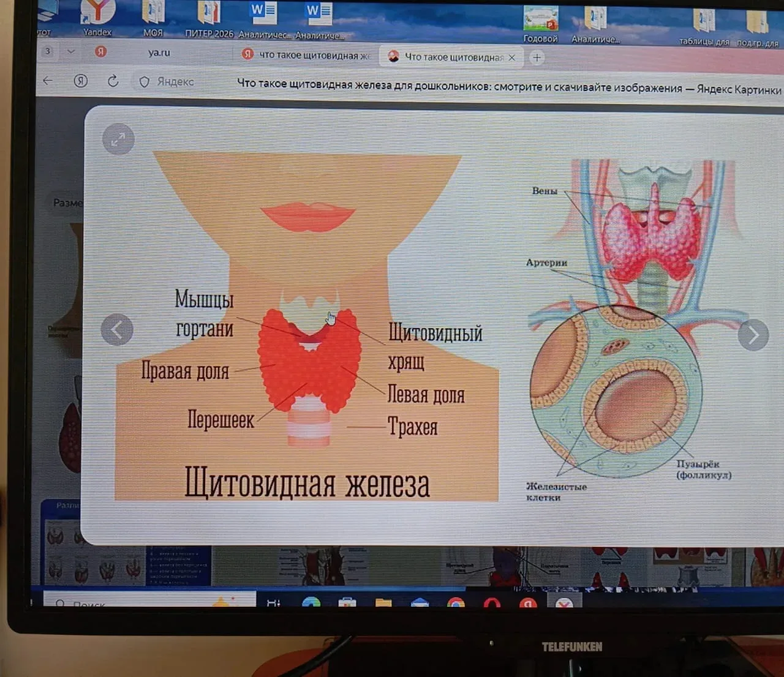This screenshot has width=784, height=677.
Task: Open the таблицы для folder
Action: (704, 27)
